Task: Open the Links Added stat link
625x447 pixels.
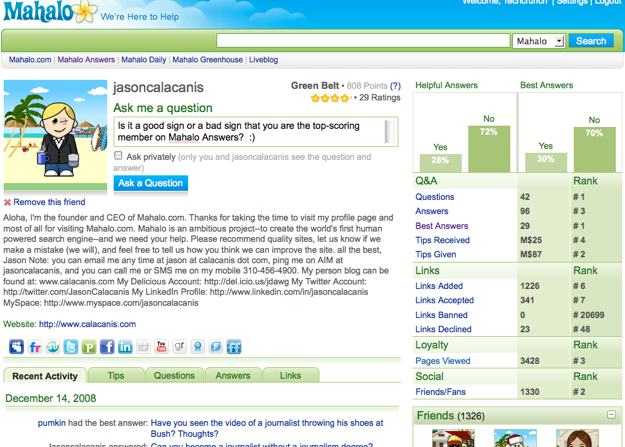Action: click(439, 286)
